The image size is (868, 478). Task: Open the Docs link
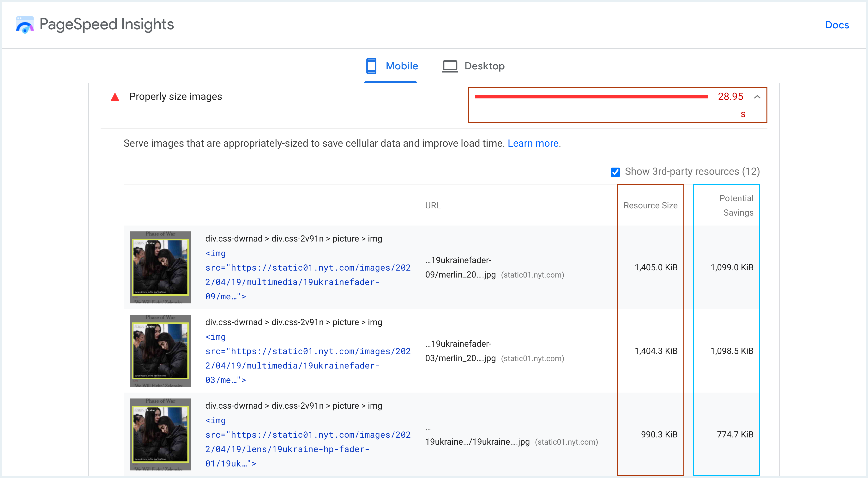coord(837,25)
